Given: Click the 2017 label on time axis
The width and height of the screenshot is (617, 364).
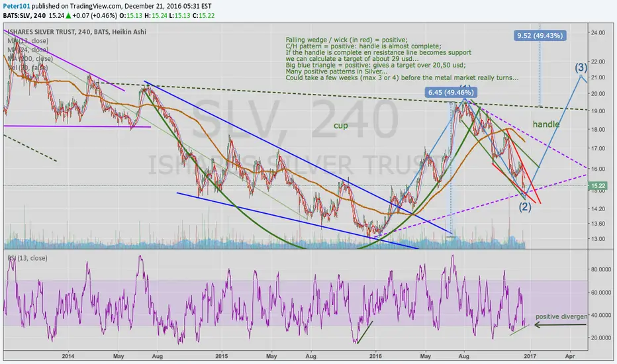Looking at the screenshot, I should point(530,356).
